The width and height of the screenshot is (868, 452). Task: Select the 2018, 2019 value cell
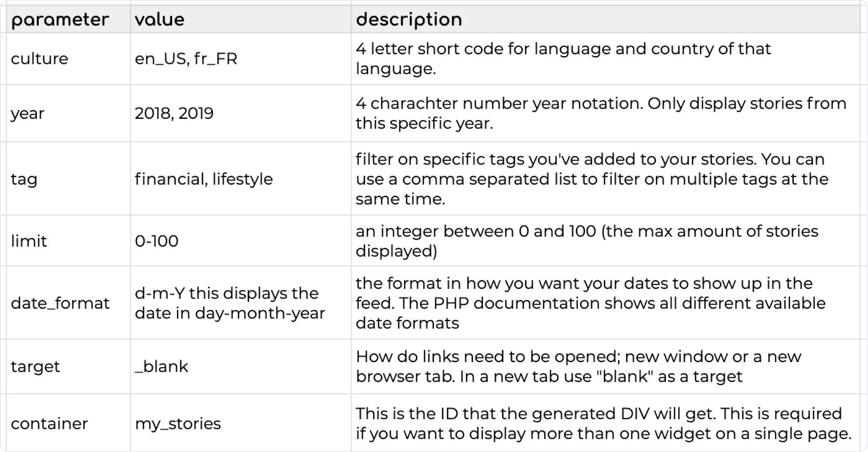(241, 113)
